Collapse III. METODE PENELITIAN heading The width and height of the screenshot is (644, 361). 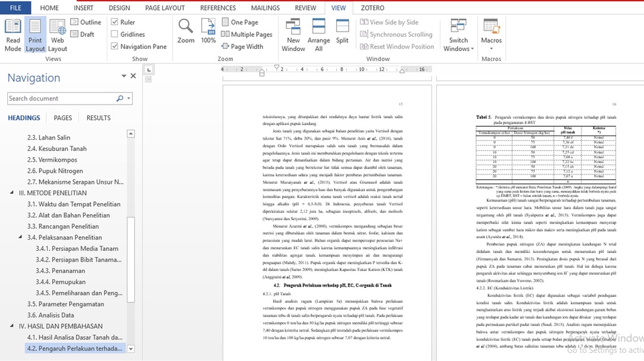(x=11, y=192)
